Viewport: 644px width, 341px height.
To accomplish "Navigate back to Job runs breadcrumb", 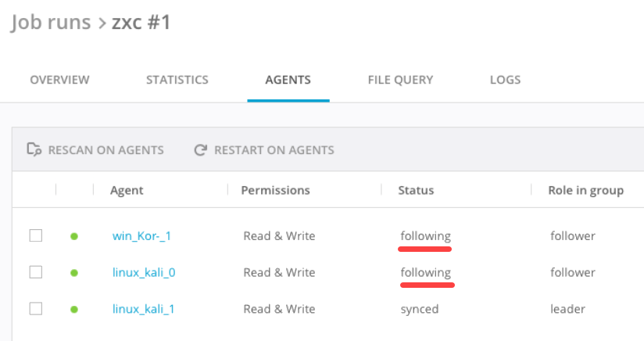I will tap(50, 23).
